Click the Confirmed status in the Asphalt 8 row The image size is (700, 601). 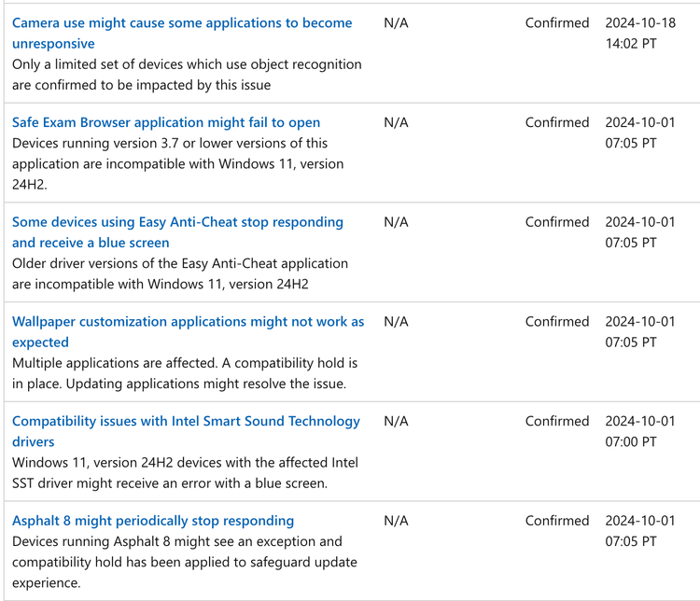pos(557,521)
